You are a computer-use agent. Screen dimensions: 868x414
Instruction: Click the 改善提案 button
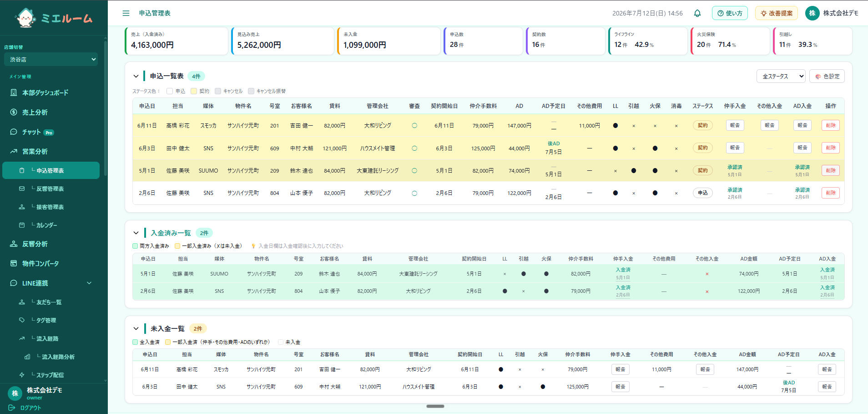click(777, 13)
